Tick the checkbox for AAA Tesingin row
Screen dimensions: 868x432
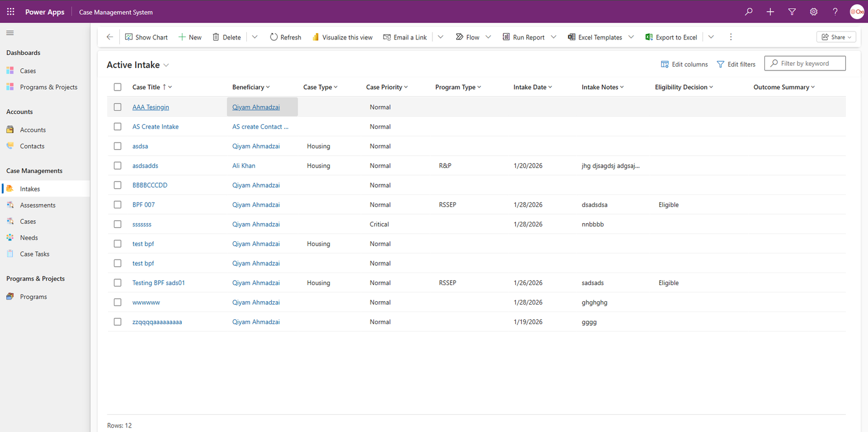click(118, 107)
